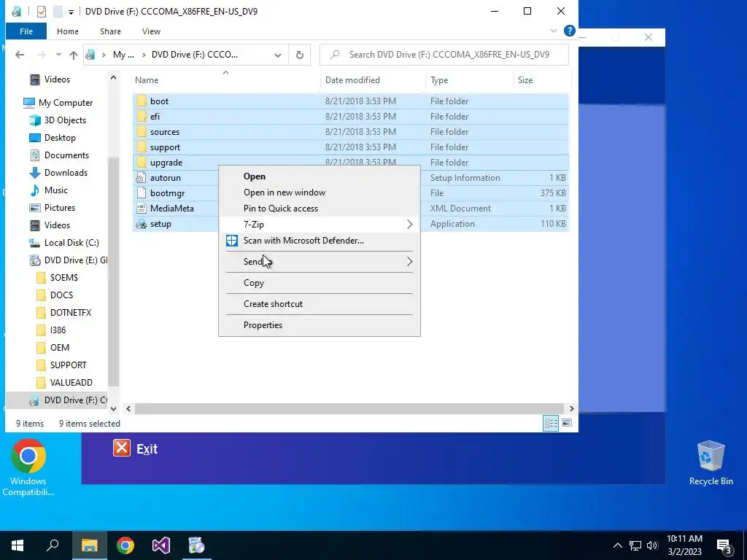Select the sources folder icon
Viewport: 747px width, 560px height.
pos(141,131)
